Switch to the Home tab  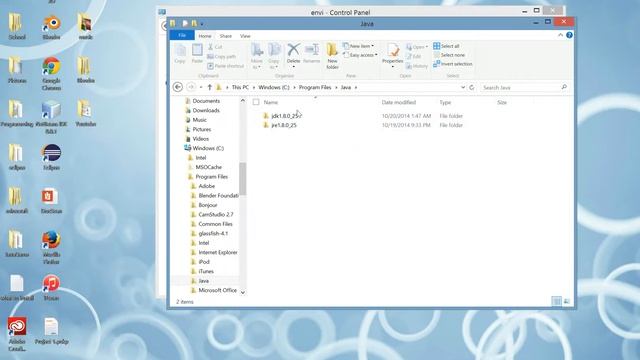point(205,36)
